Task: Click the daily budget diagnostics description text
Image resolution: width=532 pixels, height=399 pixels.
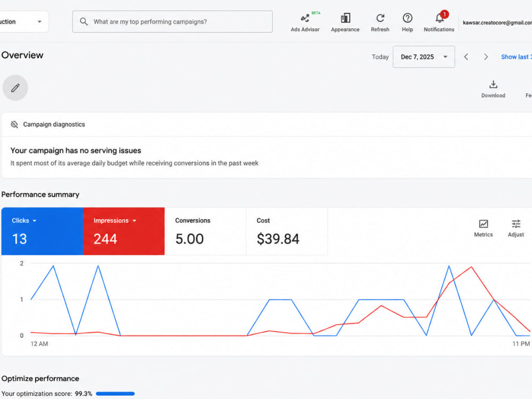Action: tap(135, 163)
